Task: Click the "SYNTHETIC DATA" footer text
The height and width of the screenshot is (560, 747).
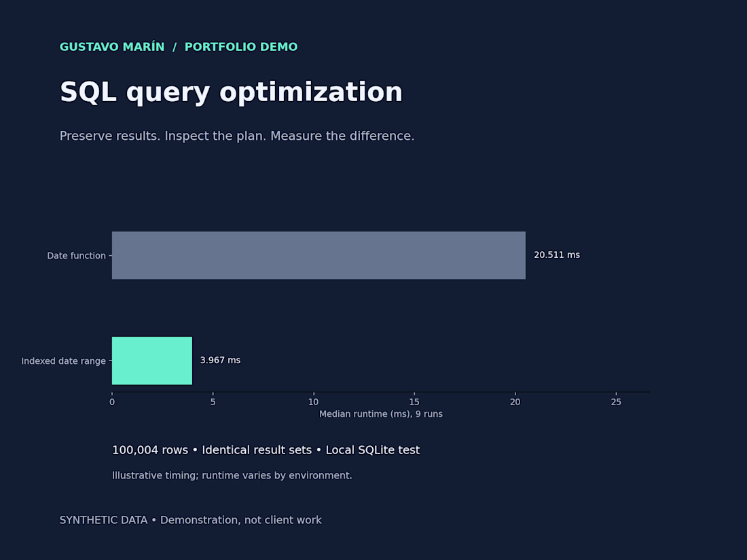Action: [103, 520]
